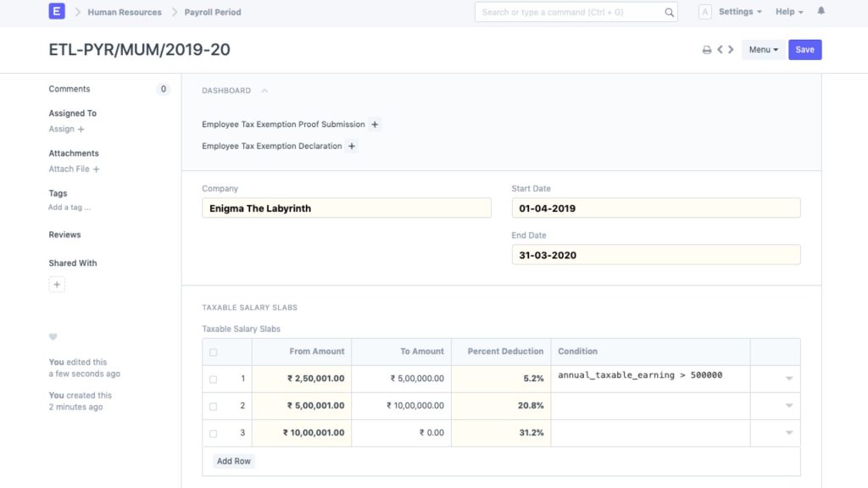
Task: Click the comments count badge 0
Action: coord(163,89)
